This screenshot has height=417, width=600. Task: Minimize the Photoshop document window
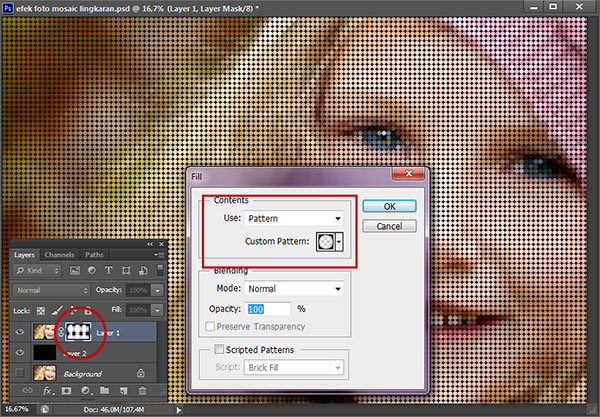[534, 7]
